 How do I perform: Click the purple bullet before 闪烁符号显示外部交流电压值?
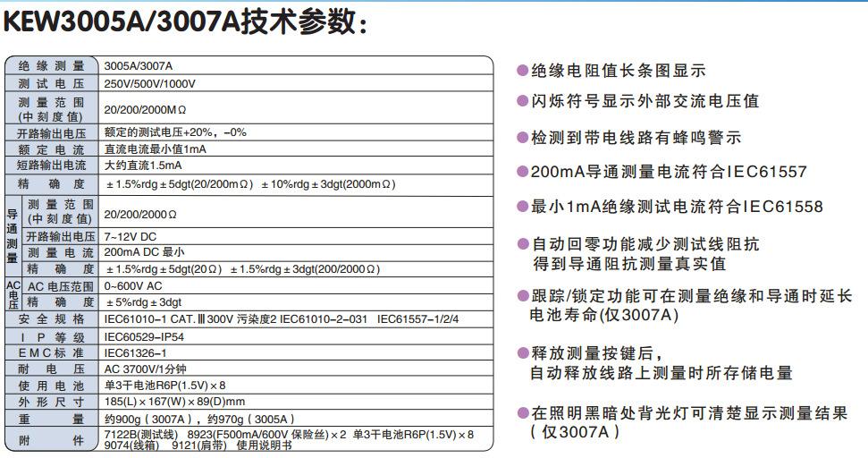pyautogui.click(x=523, y=101)
